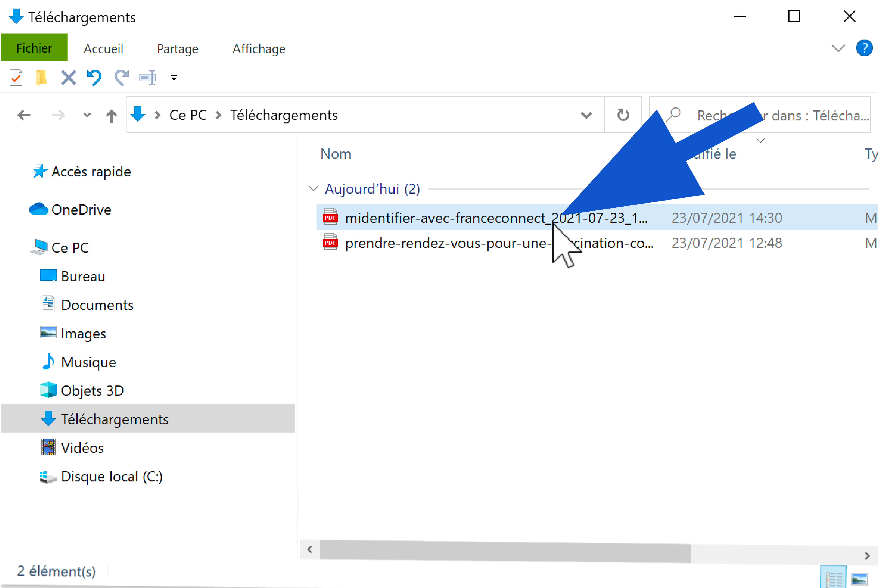Refresh the Téléchargements folder
The height and width of the screenshot is (588, 878).
pyautogui.click(x=623, y=115)
